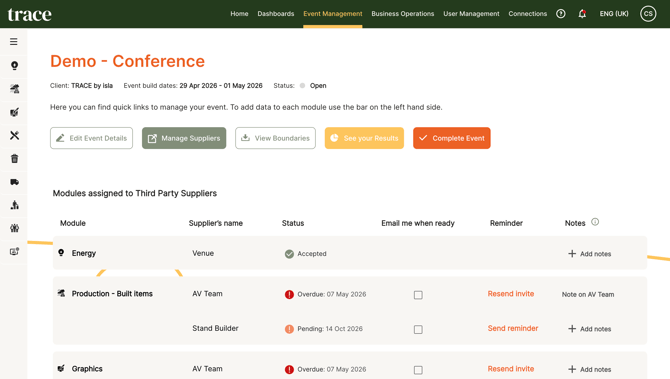Click 'Demo - Conference' title

click(127, 61)
